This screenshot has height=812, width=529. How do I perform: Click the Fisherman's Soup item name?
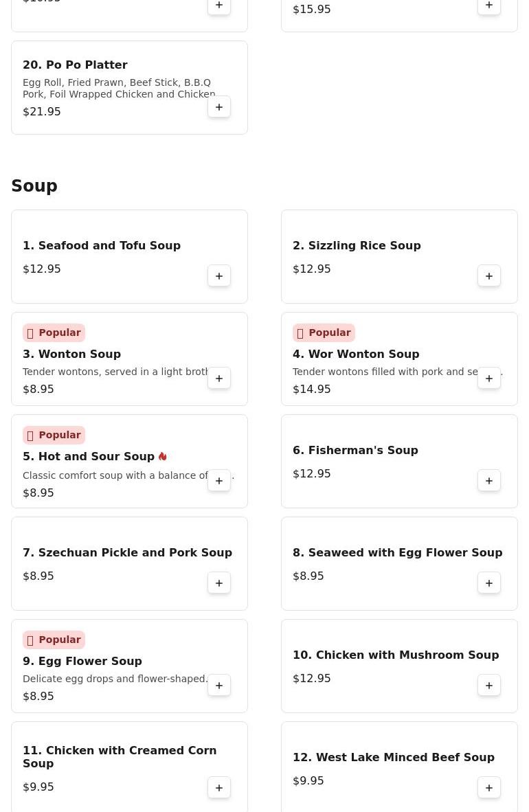tap(355, 450)
